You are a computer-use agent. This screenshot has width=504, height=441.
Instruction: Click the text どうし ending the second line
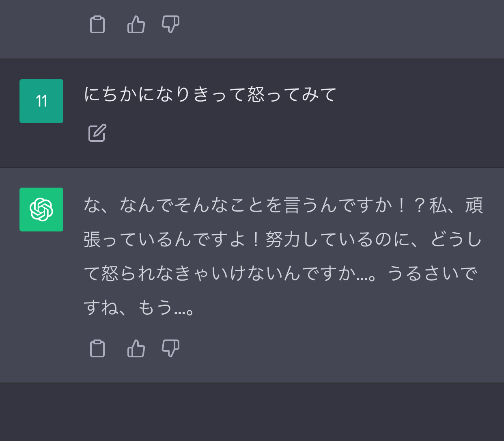click(x=456, y=239)
